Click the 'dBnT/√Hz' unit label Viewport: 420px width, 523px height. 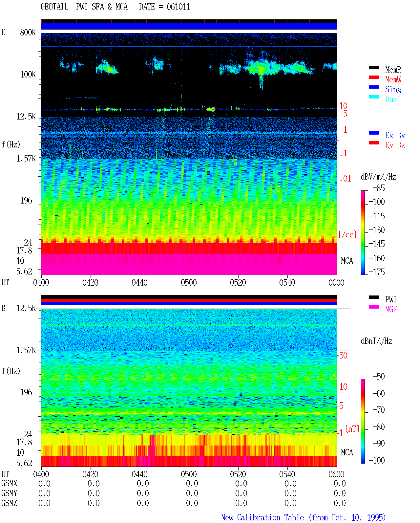tap(377, 341)
